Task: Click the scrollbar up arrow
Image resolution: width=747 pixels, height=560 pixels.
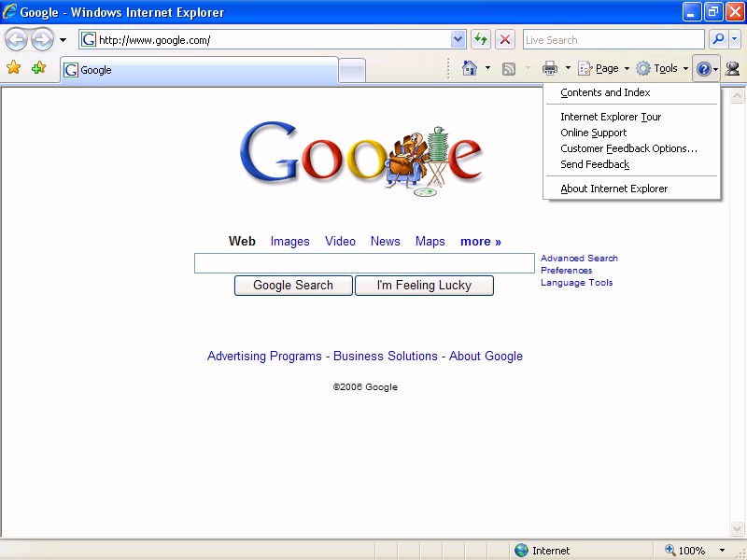Action: click(x=737, y=96)
